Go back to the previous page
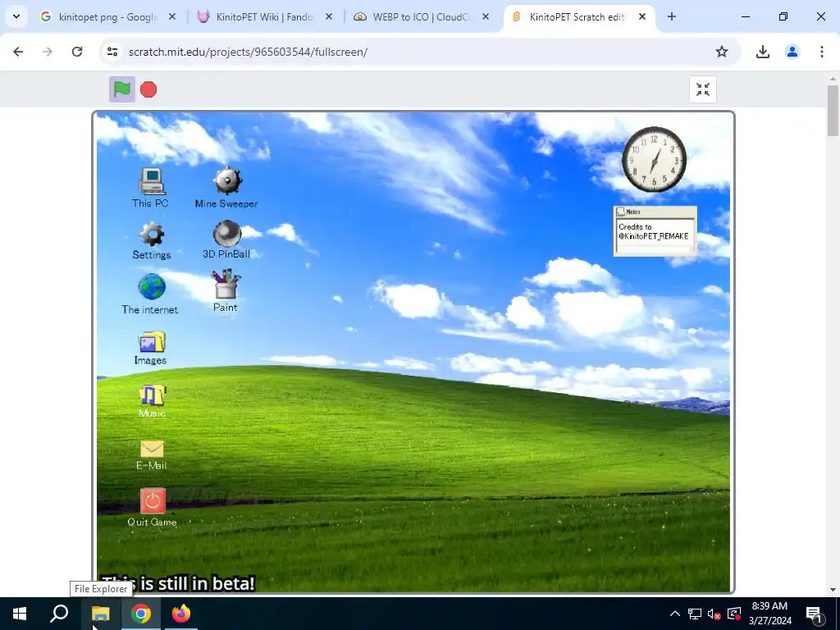The image size is (840, 630). pos(18,52)
